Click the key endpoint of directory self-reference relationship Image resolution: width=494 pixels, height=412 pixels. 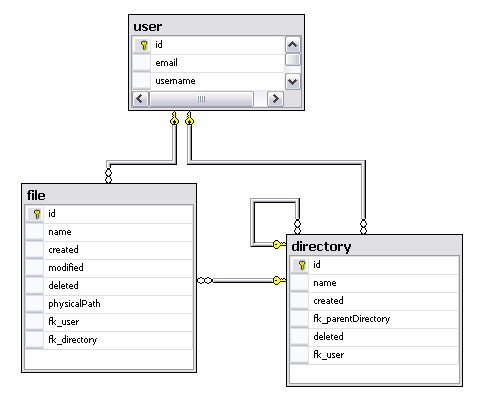pos(279,245)
